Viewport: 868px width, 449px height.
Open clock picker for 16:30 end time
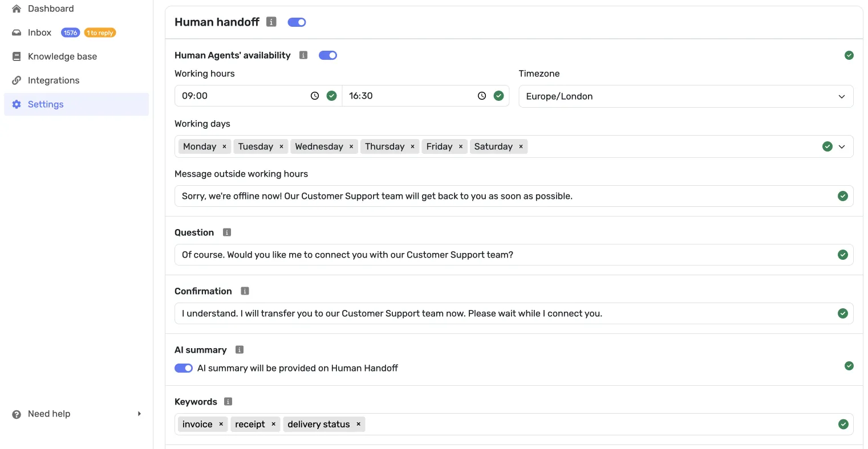click(482, 96)
